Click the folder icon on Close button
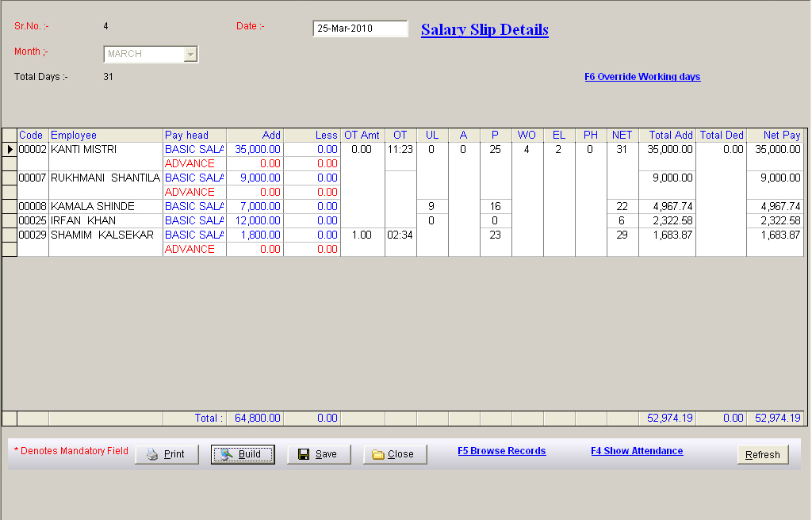The width and height of the screenshot is (812, 520). pos(378,454)
